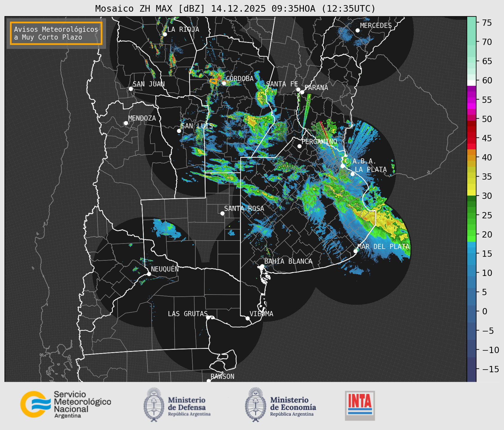Open the INTA logo

[x=360, y=405]
